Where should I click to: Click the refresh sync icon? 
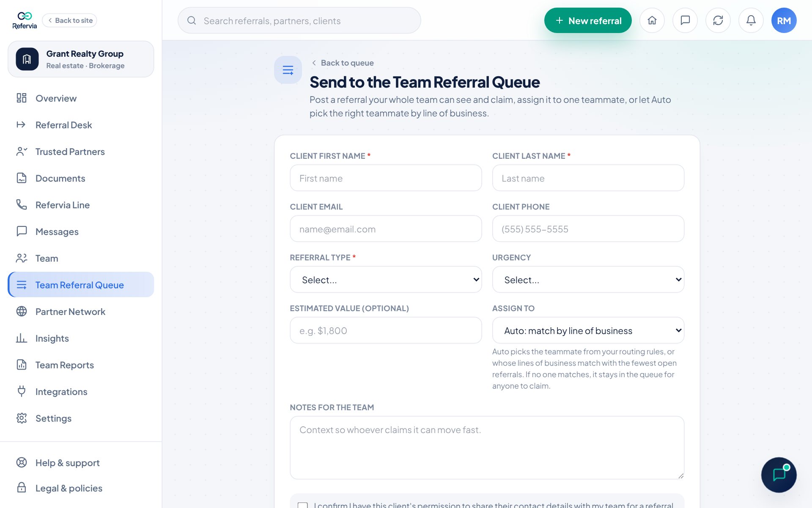(x=718, y=20)
